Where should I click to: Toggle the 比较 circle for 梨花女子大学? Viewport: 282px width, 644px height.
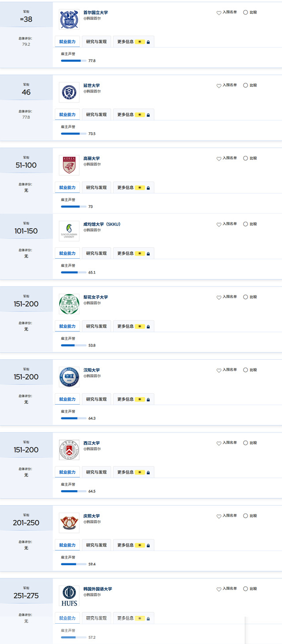click(245, 297)
